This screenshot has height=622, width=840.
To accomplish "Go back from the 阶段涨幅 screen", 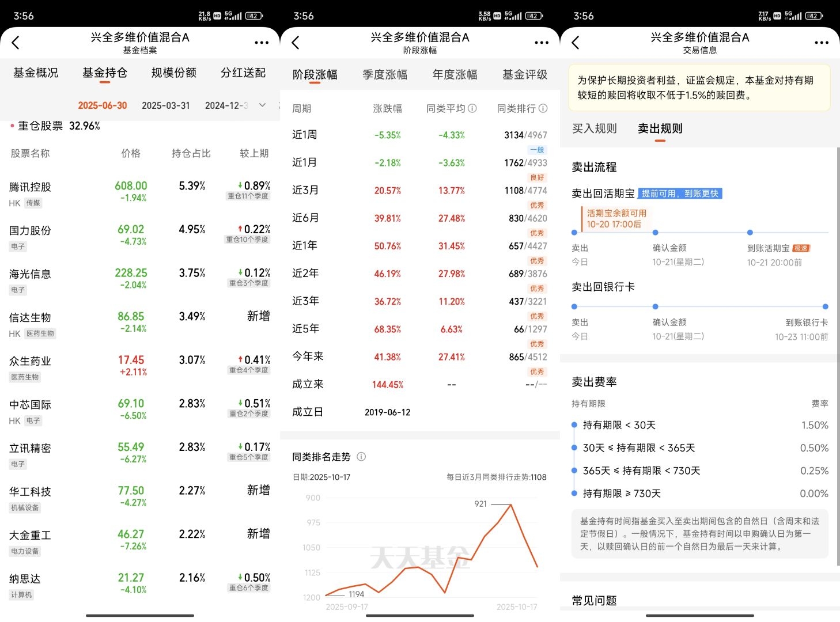I will (296, 42).
